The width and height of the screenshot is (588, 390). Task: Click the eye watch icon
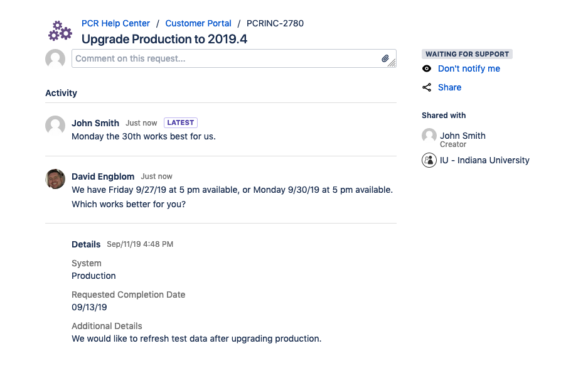coord(427,68)
